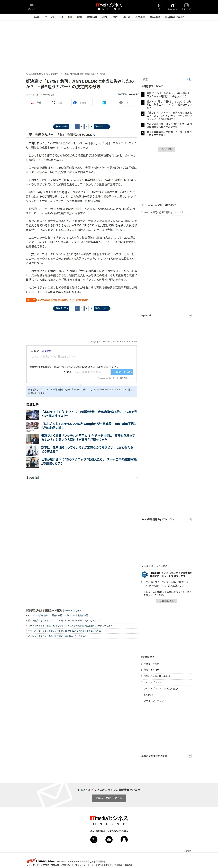This screenshot has width=218, height=868.
Task: Open the HR navigation category
Action: pos(70,17)
